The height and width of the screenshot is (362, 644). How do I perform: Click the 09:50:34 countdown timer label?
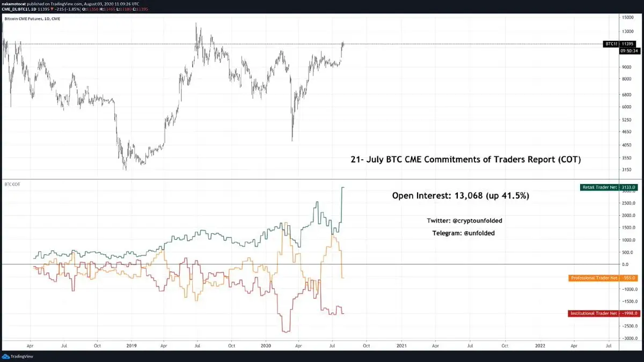pyautogui.click(x=629, y=50)
